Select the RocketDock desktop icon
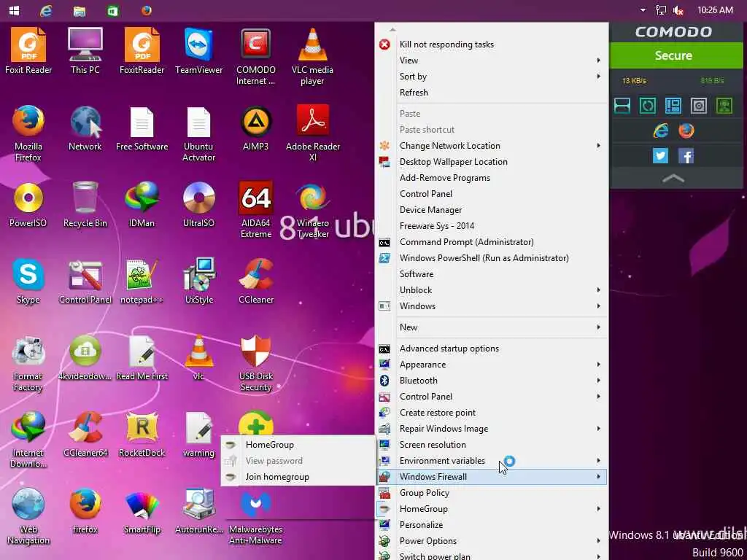Viewport: 747px width, 560px height. (142, 434)
